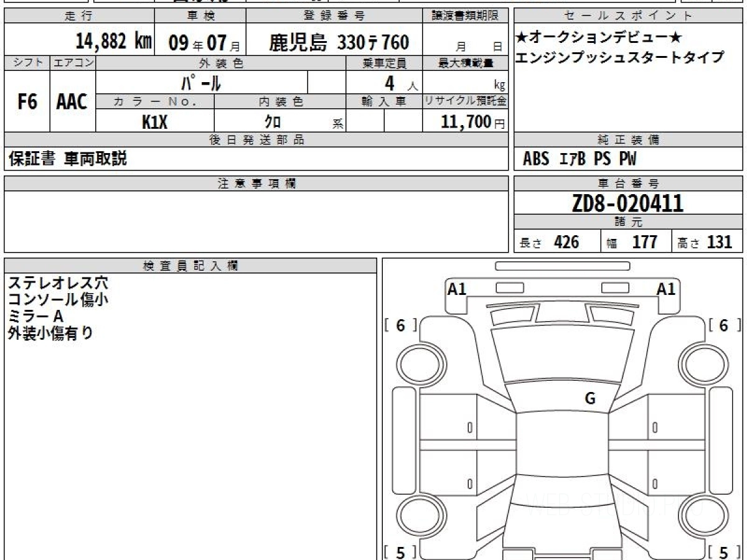
Task: Select the chassis number ZD8-020411
Action: (x=627, y=203)
